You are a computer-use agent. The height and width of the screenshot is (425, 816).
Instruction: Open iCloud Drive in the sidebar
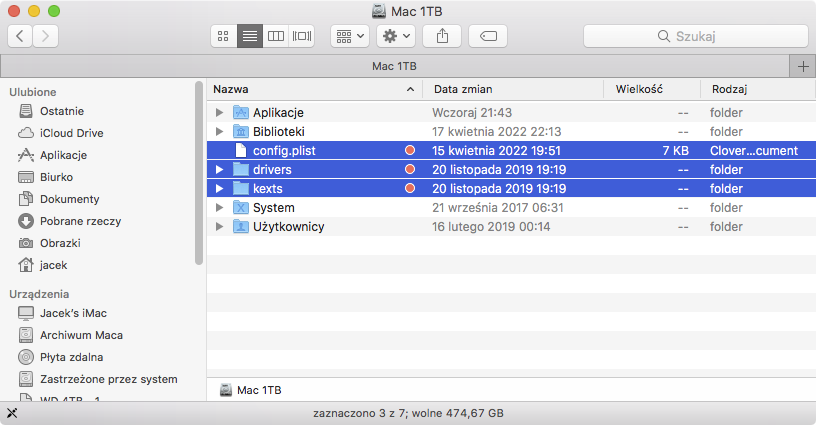(71, 133)
